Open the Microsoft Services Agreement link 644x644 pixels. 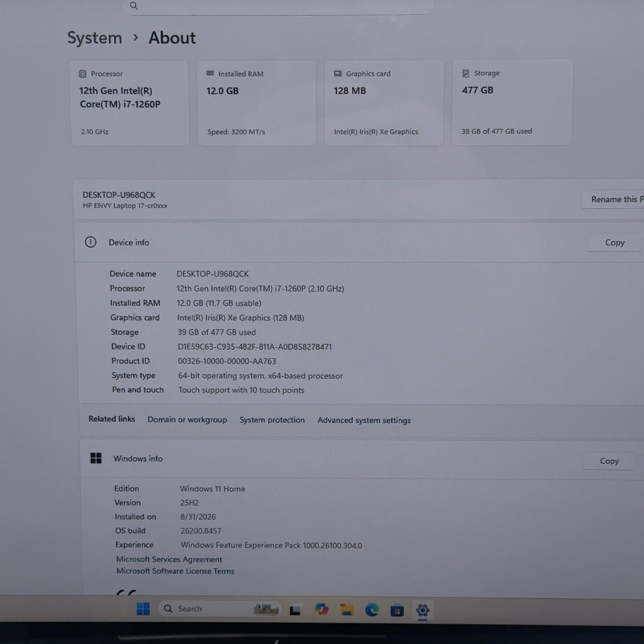169,559
